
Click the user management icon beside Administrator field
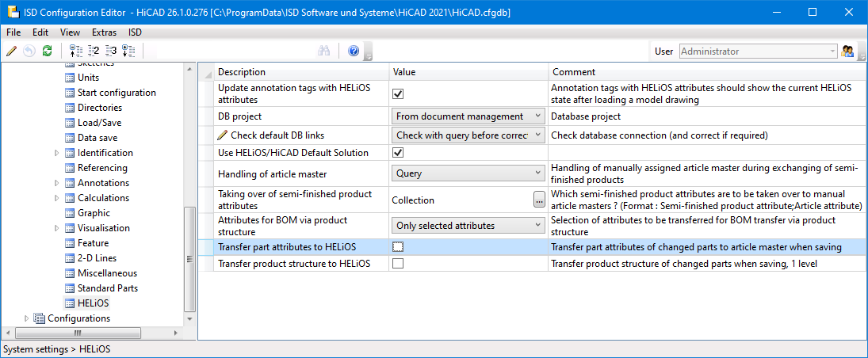848,51
